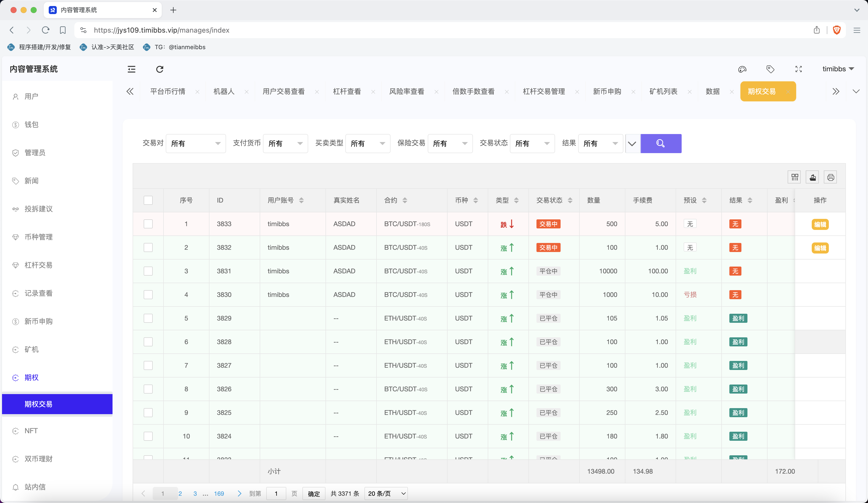Open the theme palette icon
Image resolution: width=868 pixels, height=503 pixels.
742,69
